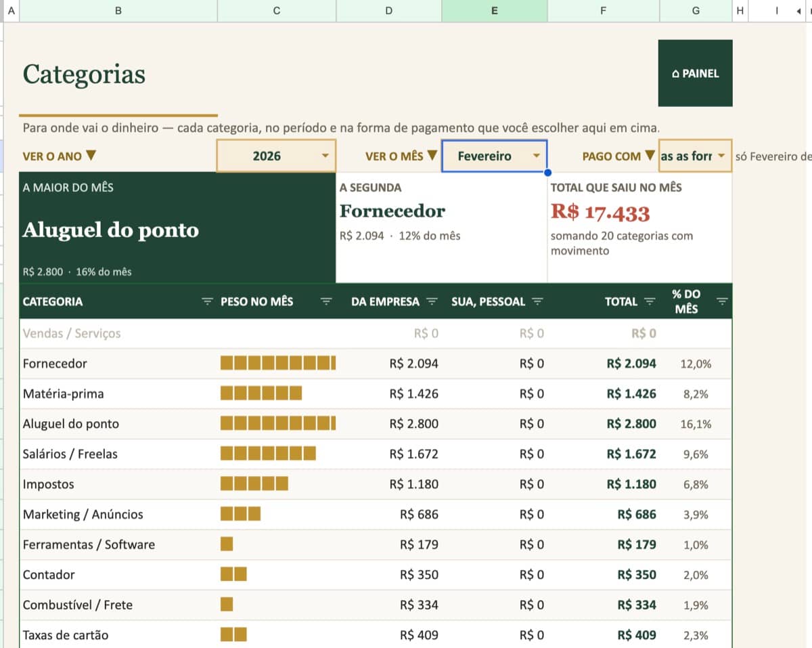This screenshot has width=812, height=648.
Task: Select column C header
Action: click(276, 10)
